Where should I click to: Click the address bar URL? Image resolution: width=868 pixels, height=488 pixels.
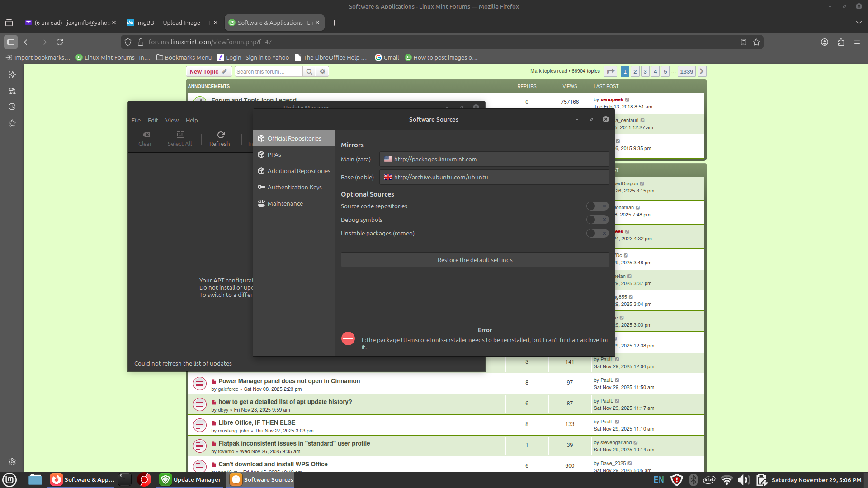point(210,42)
